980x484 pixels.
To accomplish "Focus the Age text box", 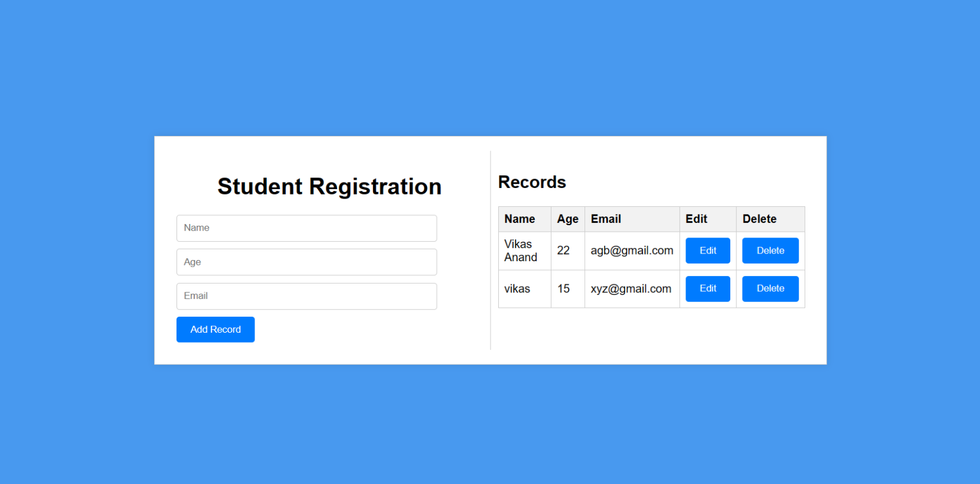I will [x=306, y=262].
